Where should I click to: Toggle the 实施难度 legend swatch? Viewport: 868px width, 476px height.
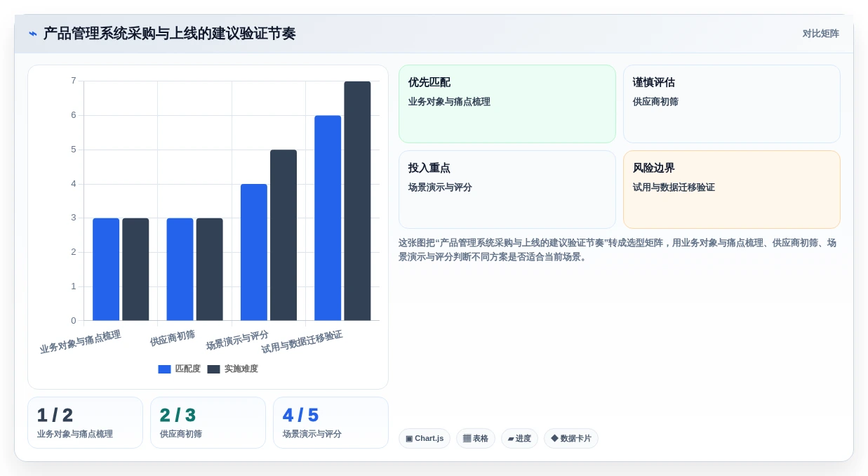tap(213, 369)
